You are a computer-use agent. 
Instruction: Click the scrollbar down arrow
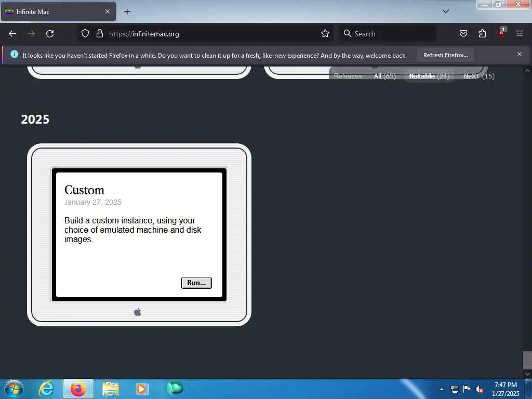tap(527, 374)
